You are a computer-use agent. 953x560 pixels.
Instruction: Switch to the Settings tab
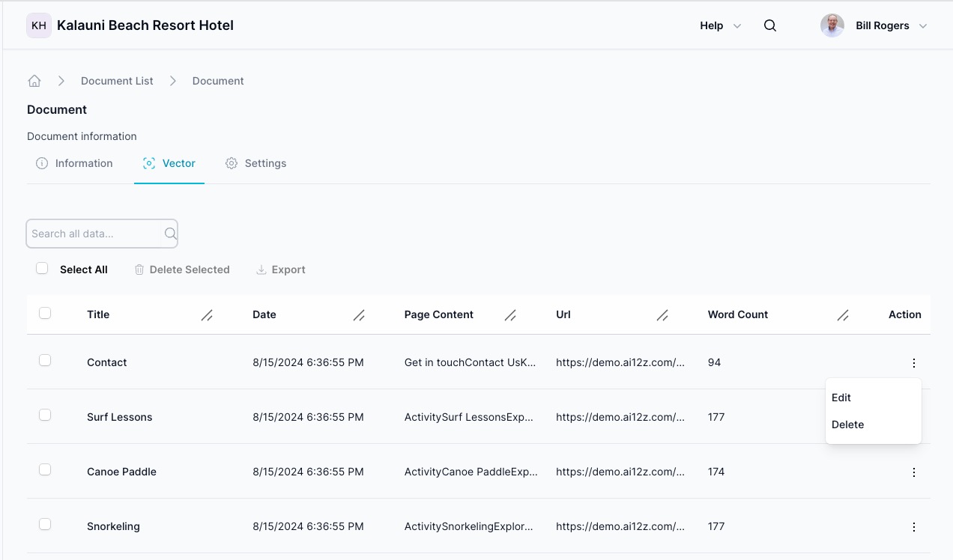255,163
